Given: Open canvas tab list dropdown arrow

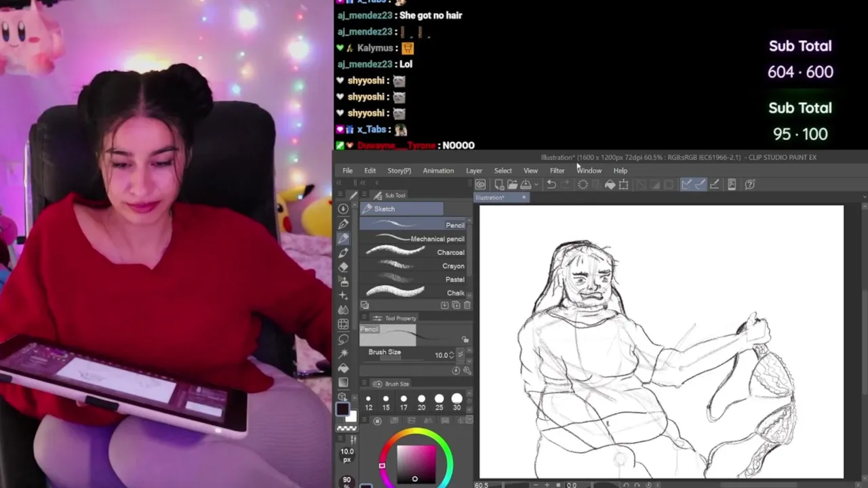Looking at the screenshot, I should point(864,197).
